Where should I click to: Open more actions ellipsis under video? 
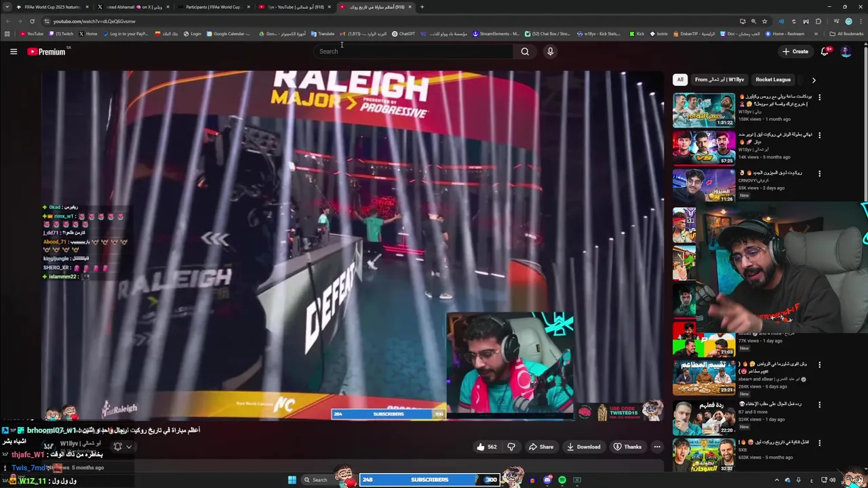pyautogui.click(x=657, y=447)
